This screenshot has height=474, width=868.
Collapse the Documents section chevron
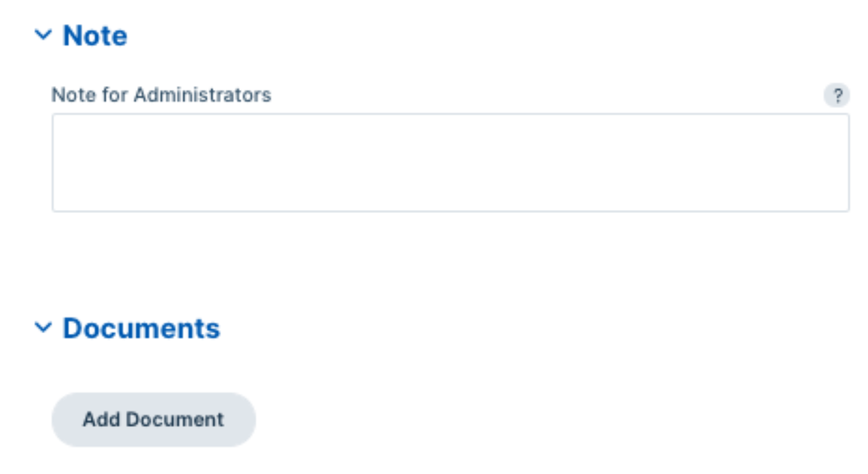point(43,328)
